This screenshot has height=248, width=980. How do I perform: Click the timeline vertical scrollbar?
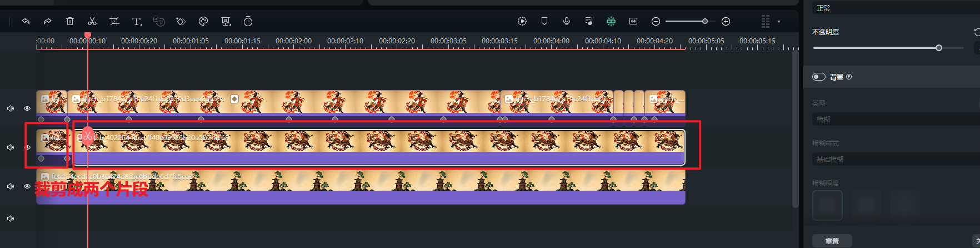point(796,129)
